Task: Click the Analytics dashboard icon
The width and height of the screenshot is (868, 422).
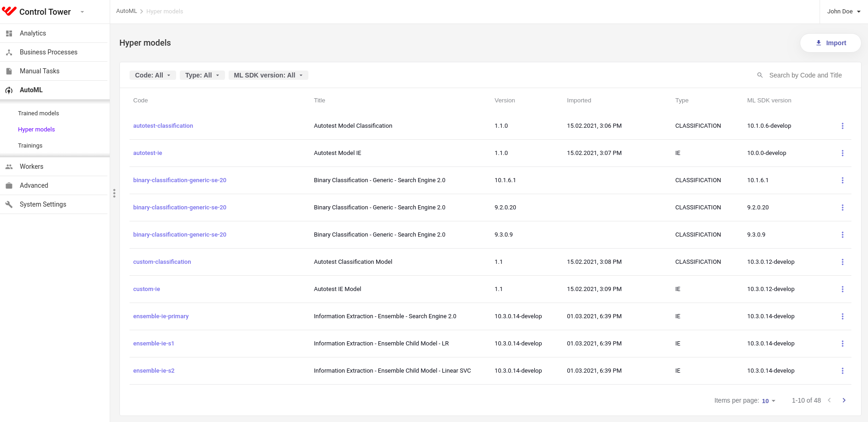Action: 9,33
